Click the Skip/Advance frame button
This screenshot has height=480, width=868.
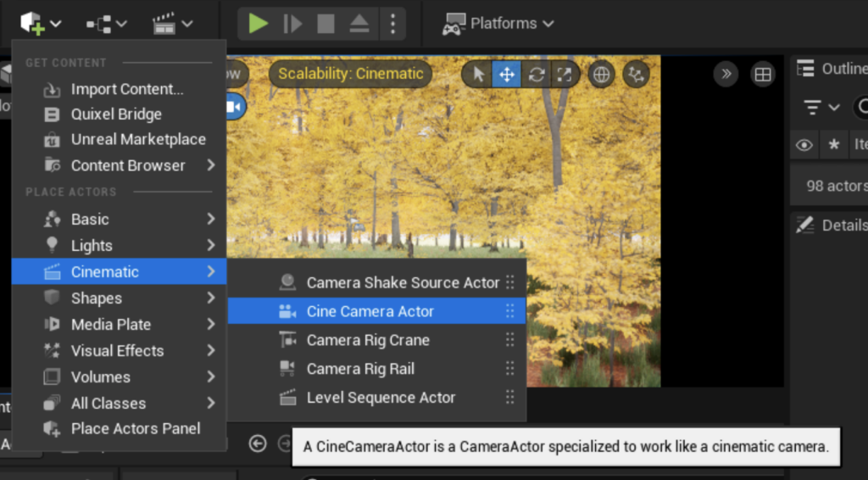click(x=292, y=24)
